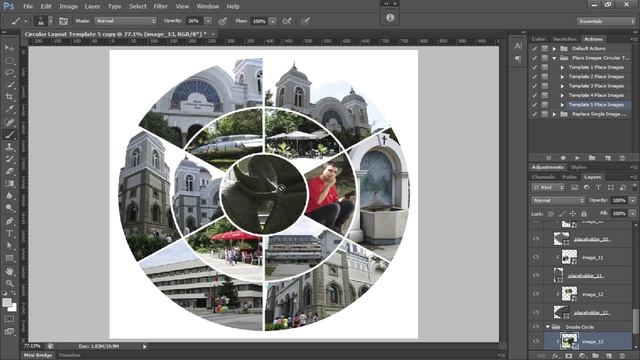
Task: Select the placeholder_12 layer
Action: point(591,313)
